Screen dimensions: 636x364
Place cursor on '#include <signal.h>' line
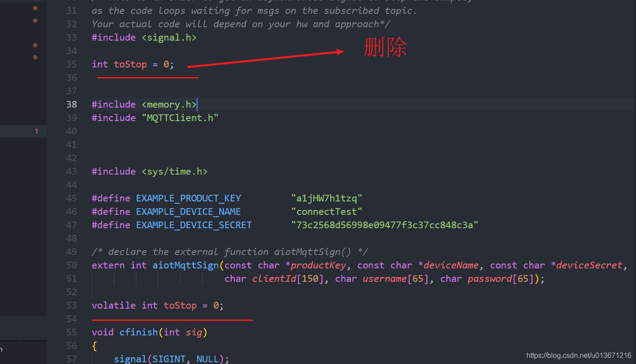click(144, 38)
